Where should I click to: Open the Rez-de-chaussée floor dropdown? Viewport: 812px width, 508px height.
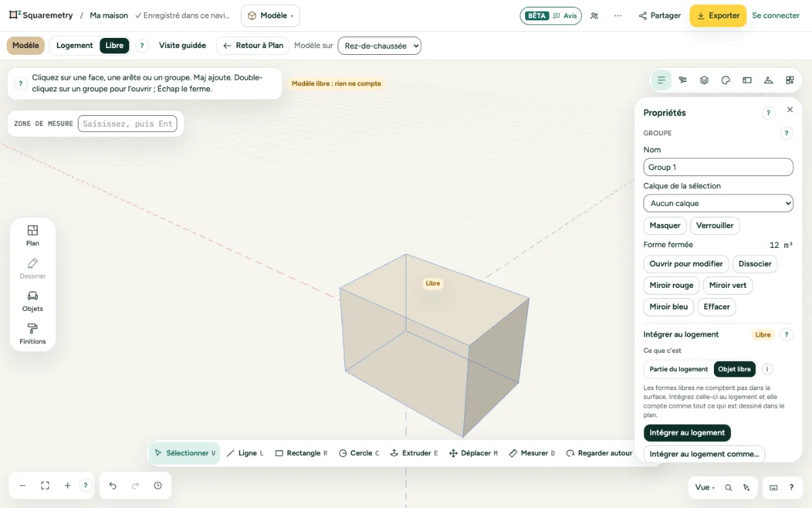pyautogui.click(x=380, y=46)
